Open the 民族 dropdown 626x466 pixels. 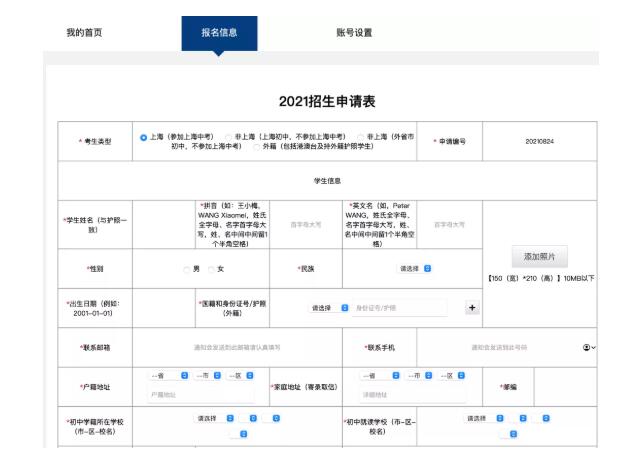pyautogui.click(x=415, y=268)
